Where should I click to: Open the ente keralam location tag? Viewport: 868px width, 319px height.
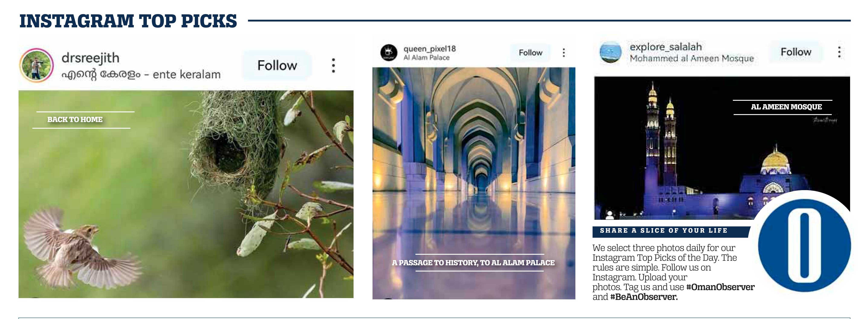[x=141, y=74]
